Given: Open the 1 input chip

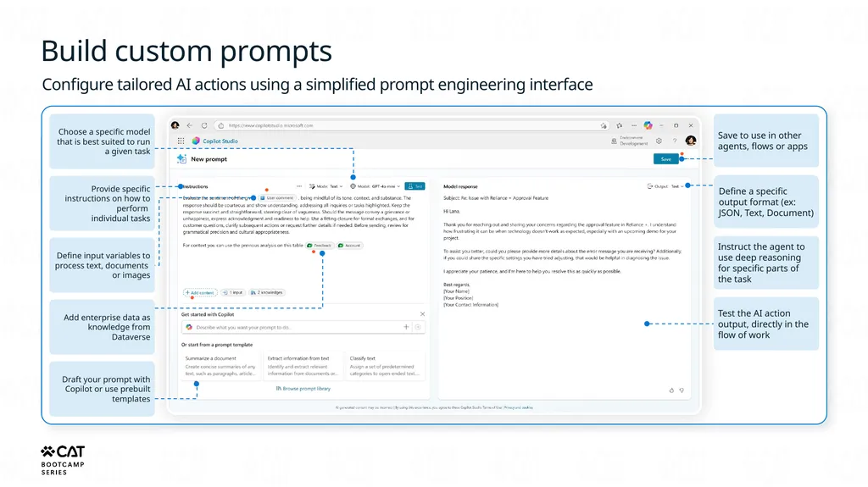Looking at the screenshot, I should [x=233, y=292].
